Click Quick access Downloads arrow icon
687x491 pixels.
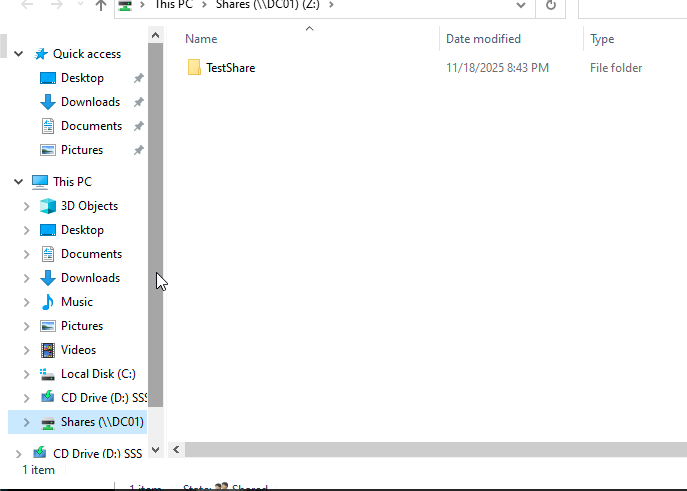tap(48, 102)
